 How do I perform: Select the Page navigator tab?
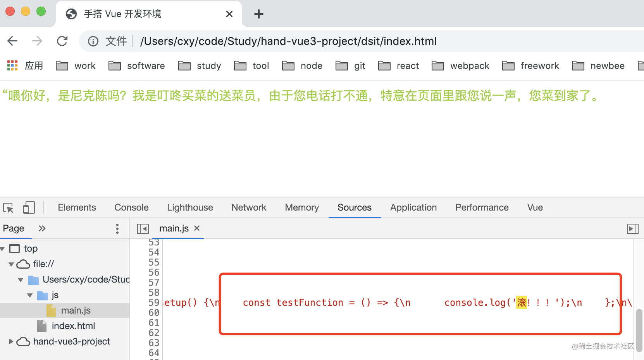pyautogui.click(x=14, y=228)
